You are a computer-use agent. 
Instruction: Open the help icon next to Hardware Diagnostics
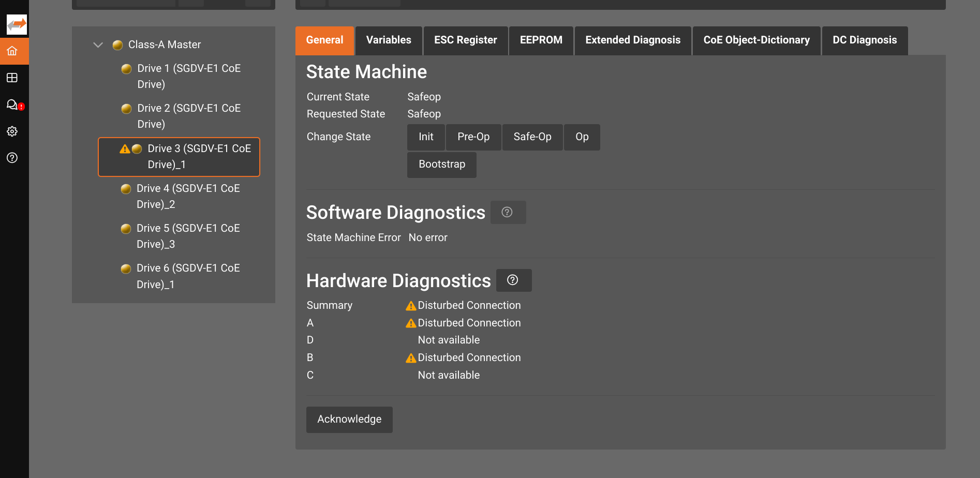[x=513, y=280]
